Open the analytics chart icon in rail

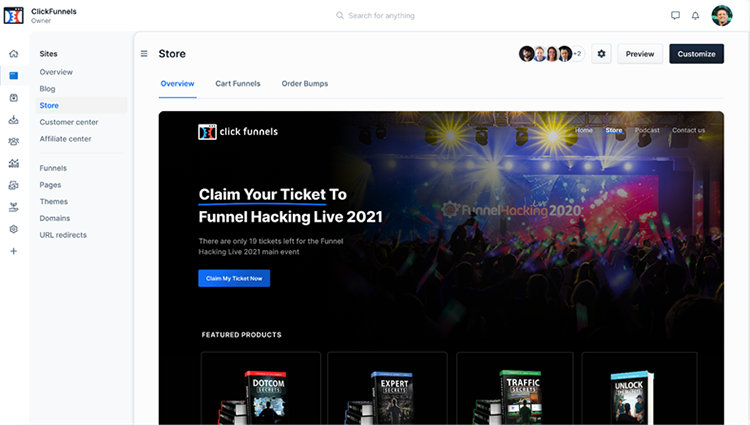click(14, 163)
